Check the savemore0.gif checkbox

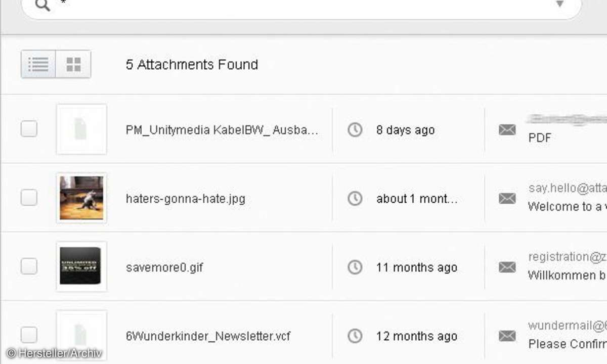coord(29,266)
